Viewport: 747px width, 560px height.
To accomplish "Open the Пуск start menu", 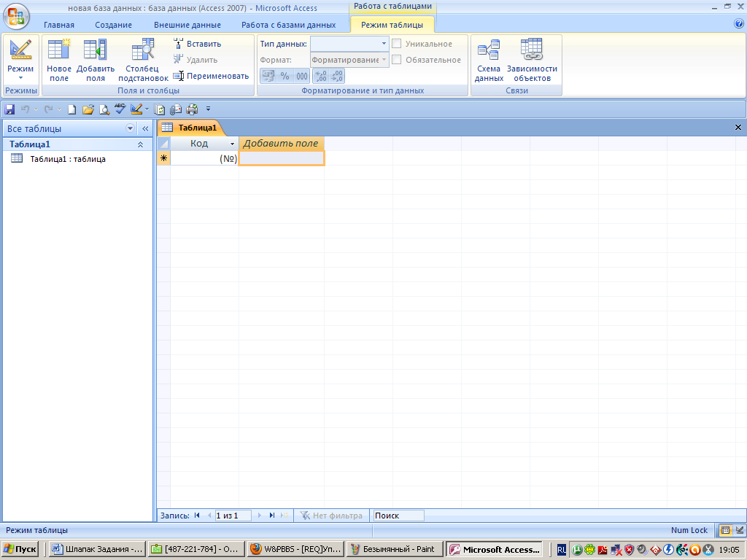I will click(20, 549).
